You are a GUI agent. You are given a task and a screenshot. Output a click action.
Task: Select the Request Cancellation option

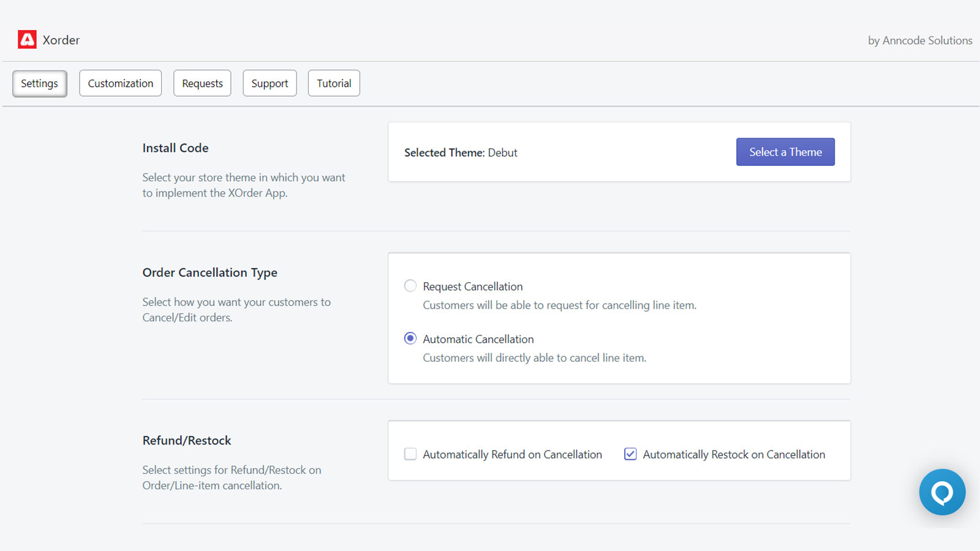(410, 285)
